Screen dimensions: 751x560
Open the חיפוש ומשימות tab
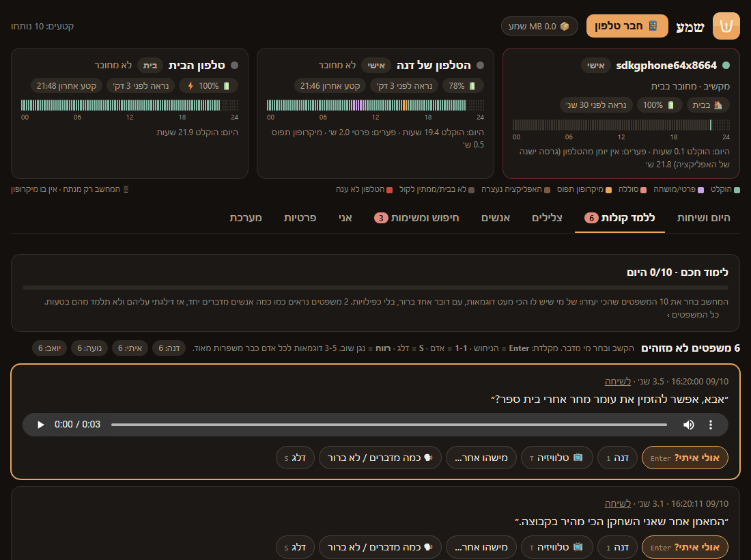click(x=416, y=218)
